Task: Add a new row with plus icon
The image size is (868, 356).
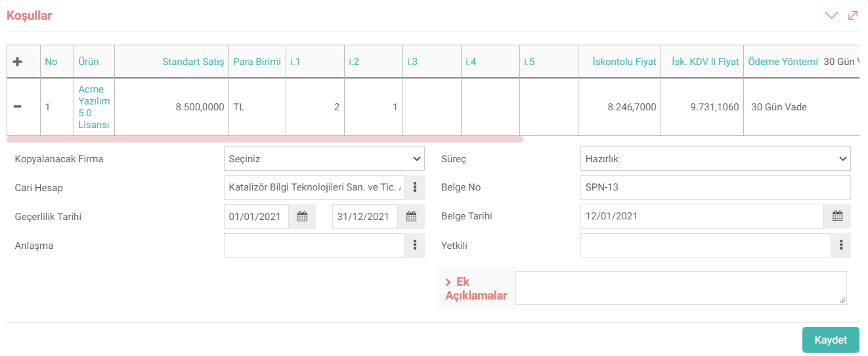Action: 18,62
